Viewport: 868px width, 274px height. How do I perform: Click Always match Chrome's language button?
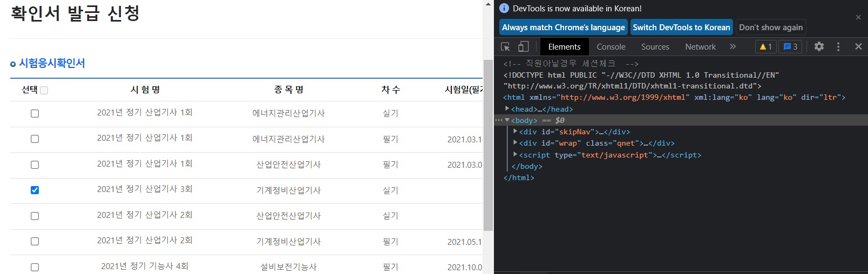click(564, 27)
